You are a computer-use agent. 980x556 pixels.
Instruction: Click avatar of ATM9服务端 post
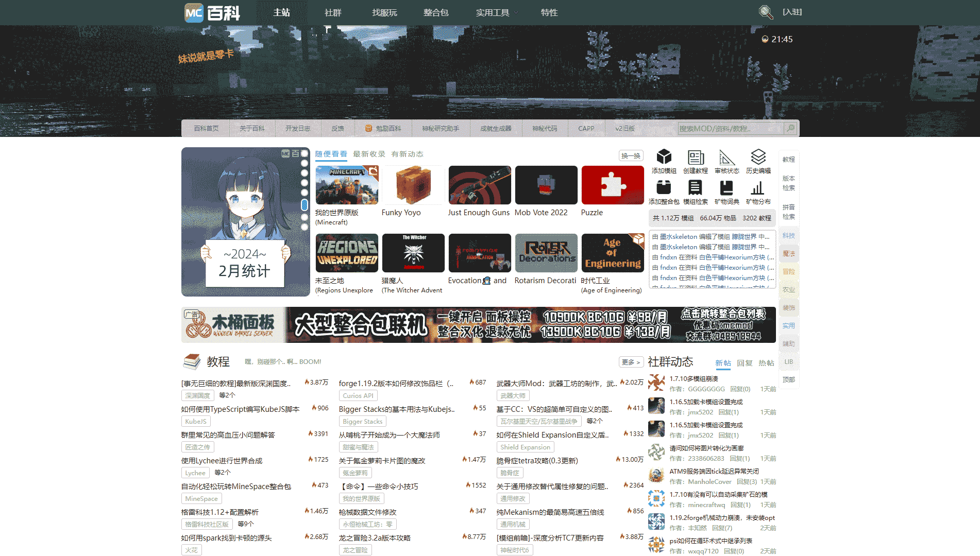click(656, 475)
